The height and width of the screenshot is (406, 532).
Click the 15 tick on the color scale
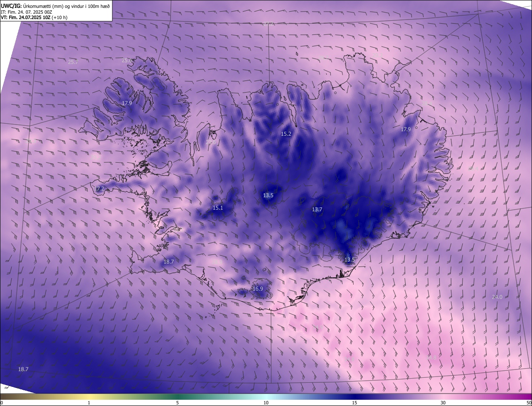355,403
